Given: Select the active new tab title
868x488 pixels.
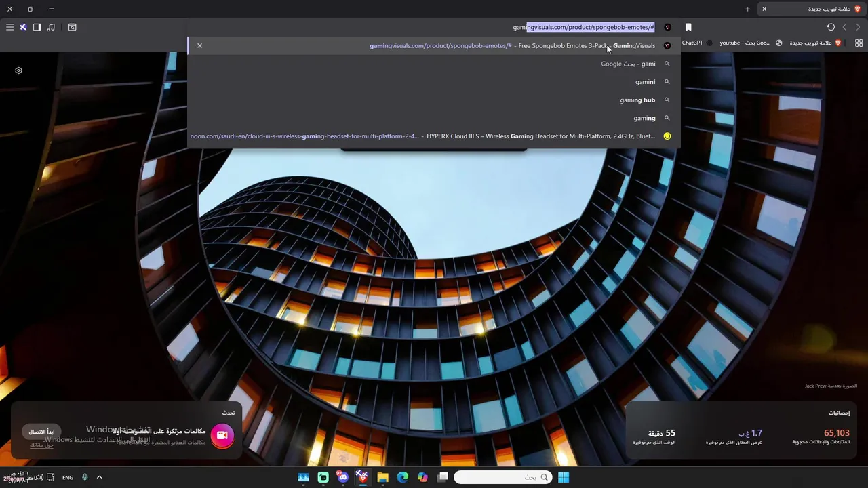Looking at the screenshot, I should coord(831,9).
